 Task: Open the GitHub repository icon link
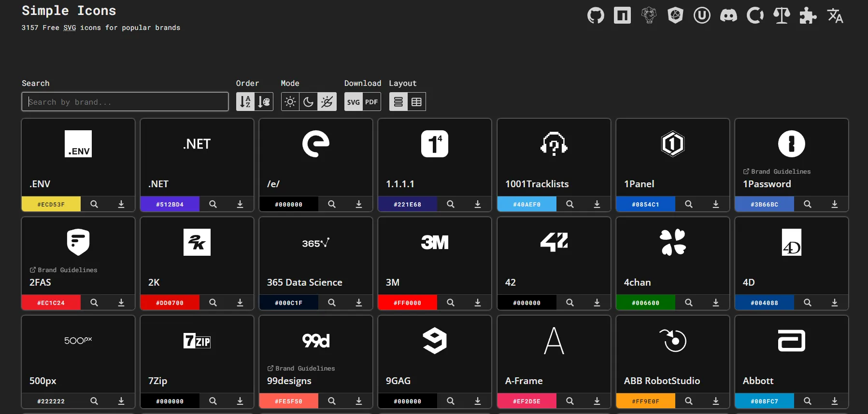[596, 15]
